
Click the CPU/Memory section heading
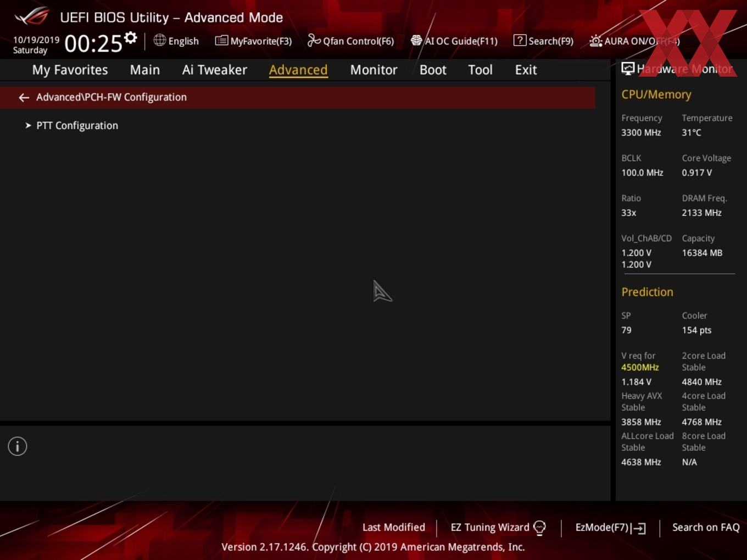click(656, 94)
